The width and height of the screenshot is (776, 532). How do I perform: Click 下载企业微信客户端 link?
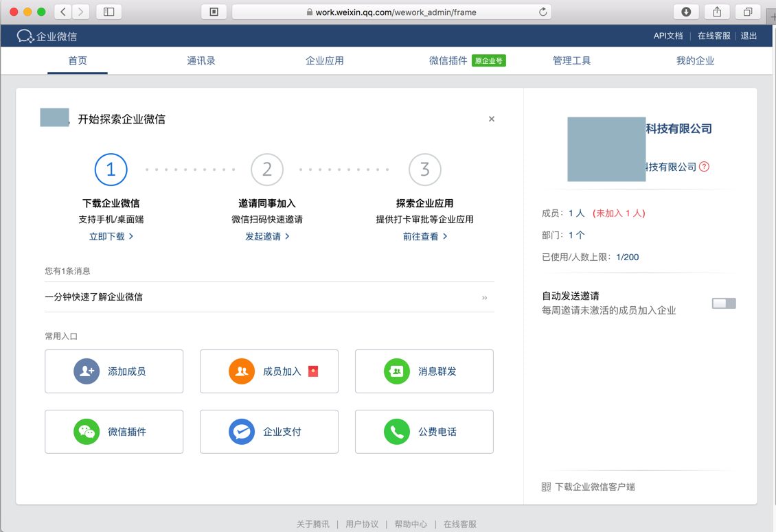tap(595, 487)
